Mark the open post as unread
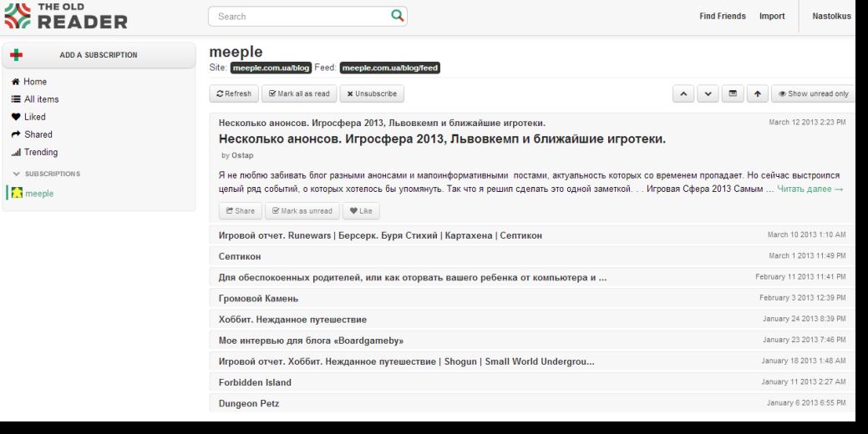Viewport: 868px width, 434px height. [302, 210]
